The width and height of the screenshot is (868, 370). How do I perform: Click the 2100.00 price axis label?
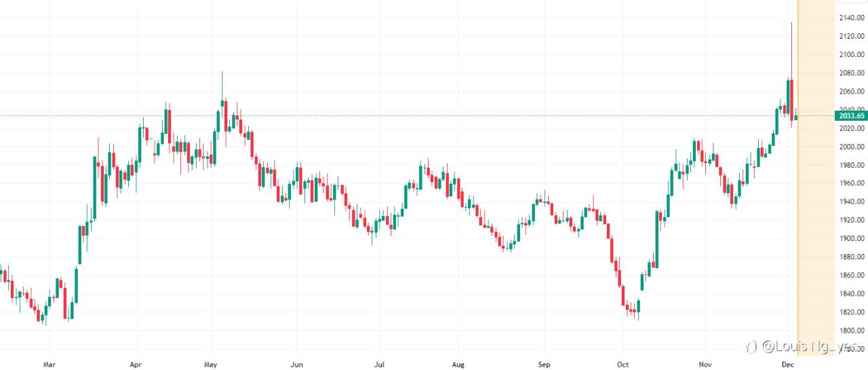tap(852, 54)
